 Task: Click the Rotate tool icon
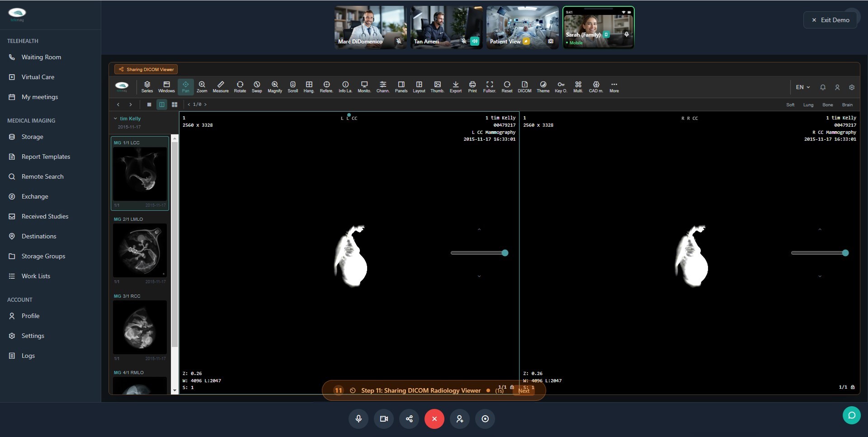(x=240, y=87)
